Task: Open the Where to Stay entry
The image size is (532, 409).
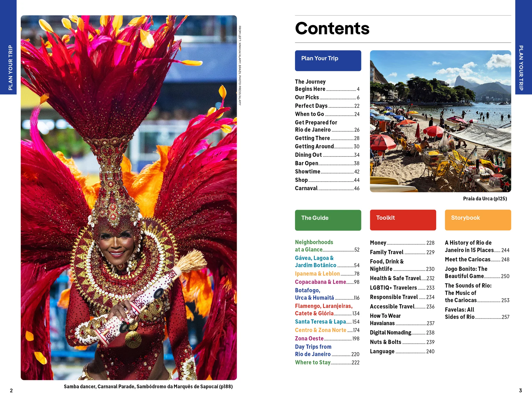Action: pos(312,362)
